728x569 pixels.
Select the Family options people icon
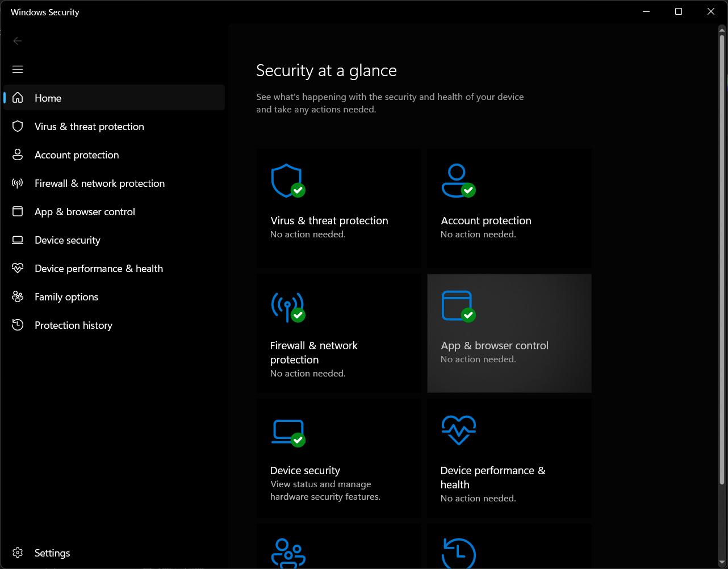click(x=18, y=296)
